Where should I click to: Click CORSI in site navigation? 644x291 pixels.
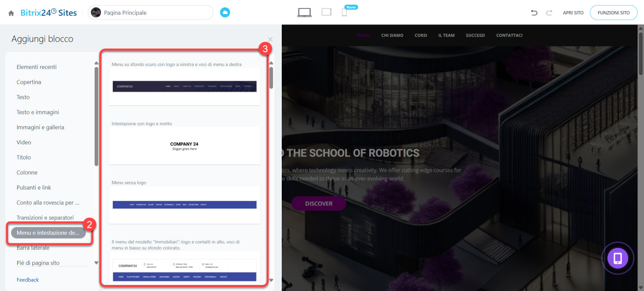click(421, 35)
